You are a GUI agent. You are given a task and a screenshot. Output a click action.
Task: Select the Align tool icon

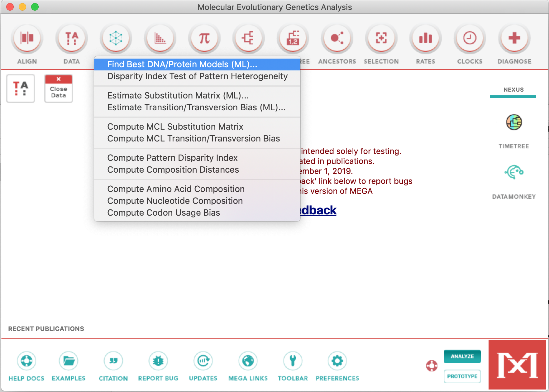pyautogui.click(x=27, y=38)
